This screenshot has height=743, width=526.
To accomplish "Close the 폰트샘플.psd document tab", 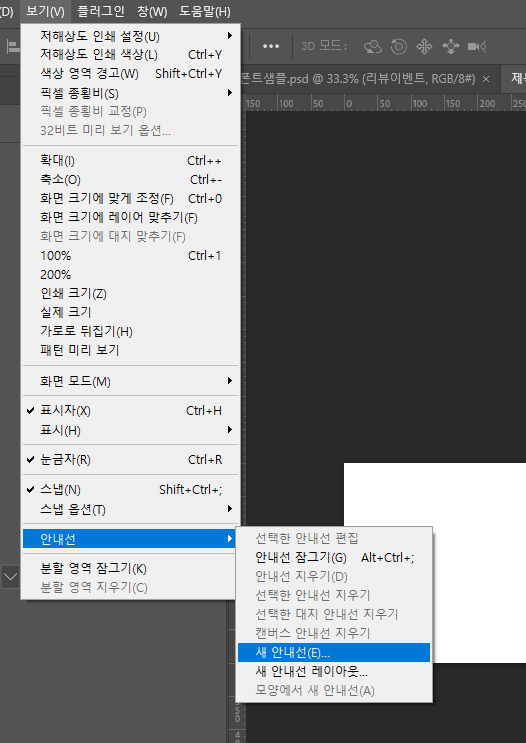I will [x=486, y=79].
